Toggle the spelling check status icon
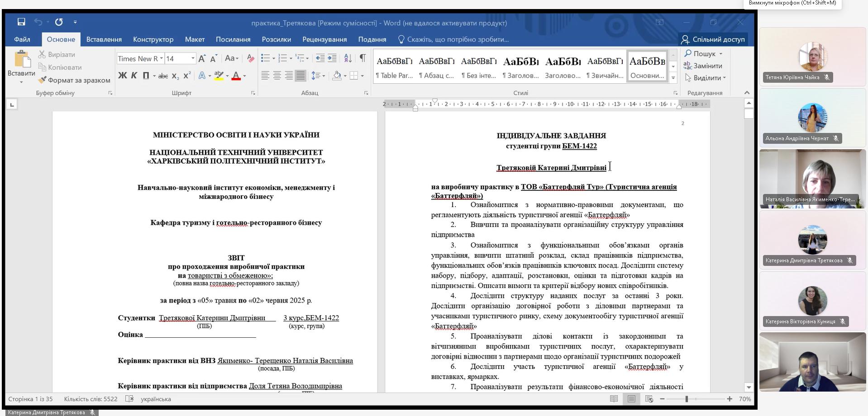The height and width of the screenshot is (416, 868). click(x=129, y=399)
